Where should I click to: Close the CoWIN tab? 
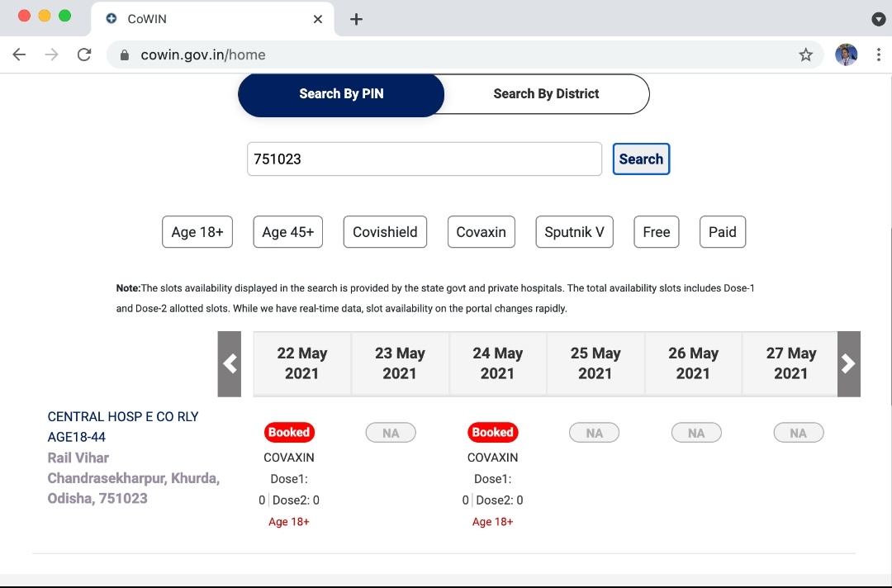coord(318,19)
